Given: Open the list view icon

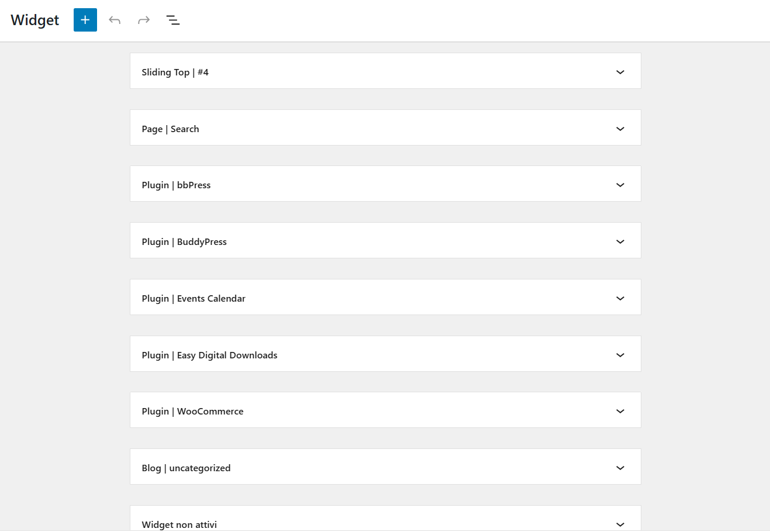Looking at the screenshot, I should pyautogui.click(x=173, y=20).
